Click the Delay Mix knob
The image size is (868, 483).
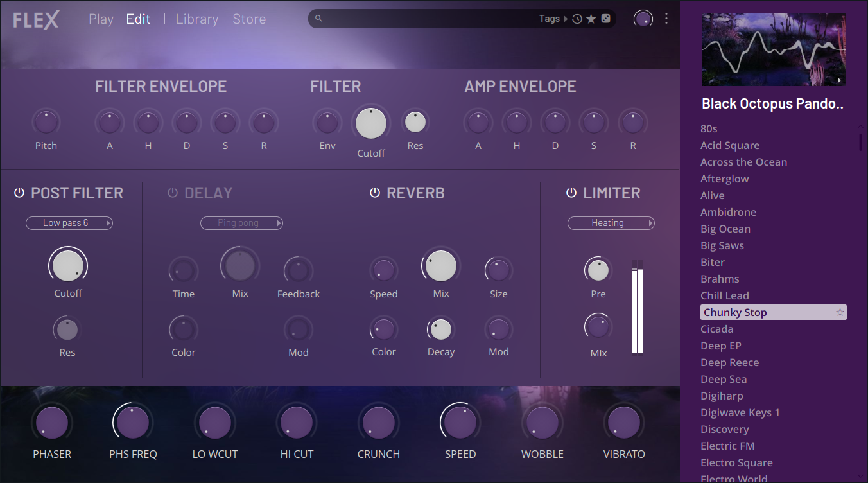[x=240, y=266]
